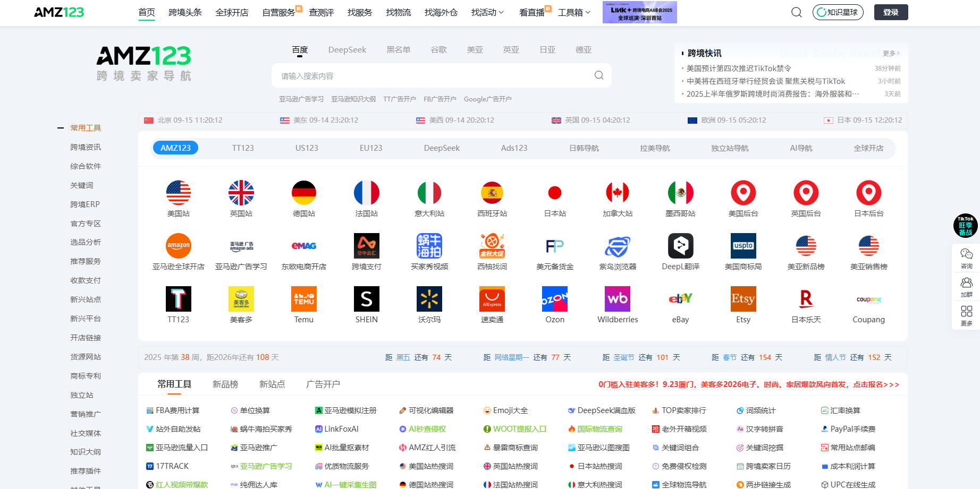This screenshot has width=980, height=489.
Task: Open the 德国站 German flag icon
Action: click(x=304, y=193)
